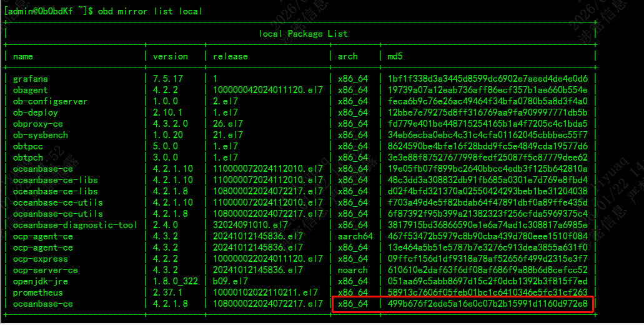The width and height of the screenshot is (644, 325).
Task: Click the name column header
Action: tap(23, 56)
